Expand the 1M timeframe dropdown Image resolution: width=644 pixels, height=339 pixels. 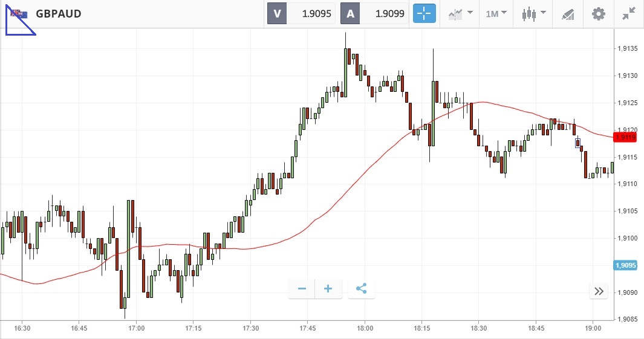[x=496, y=13]
